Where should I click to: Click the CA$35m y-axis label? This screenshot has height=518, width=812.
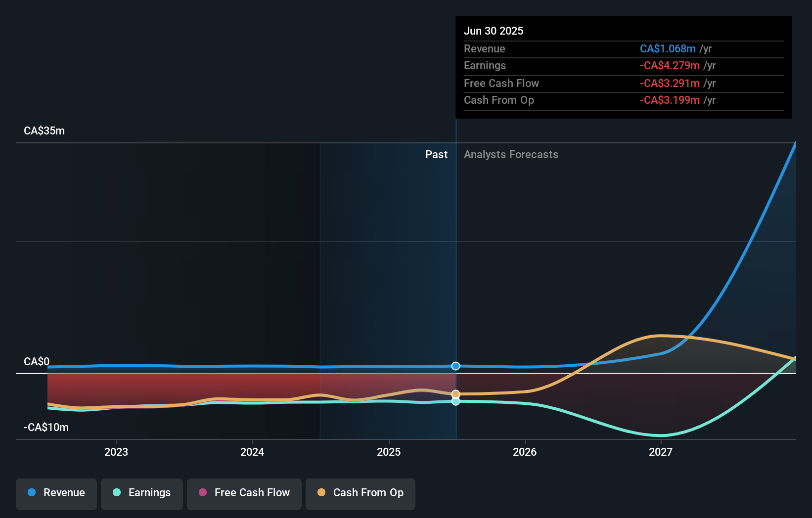coord(45,131)
